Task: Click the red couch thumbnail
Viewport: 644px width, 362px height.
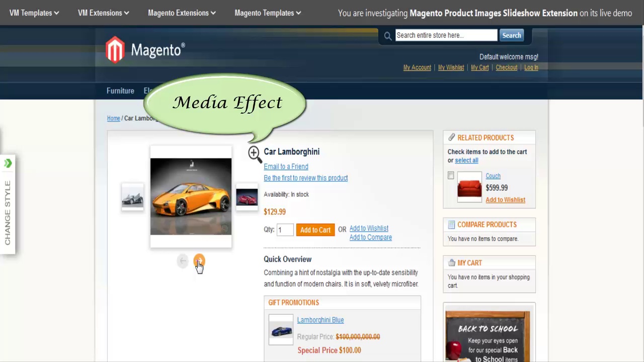Action: click(x=469, y=187)
